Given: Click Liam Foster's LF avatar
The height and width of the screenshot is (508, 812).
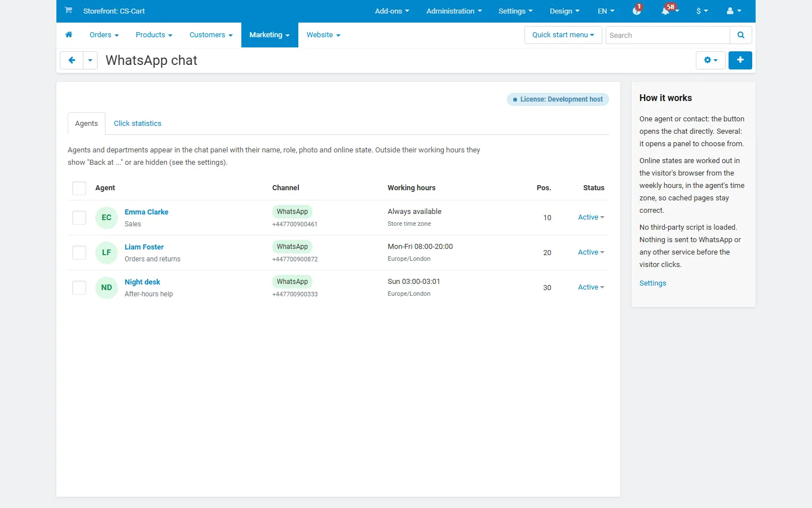Looking at the screenshot, I should tap(107, 253).
